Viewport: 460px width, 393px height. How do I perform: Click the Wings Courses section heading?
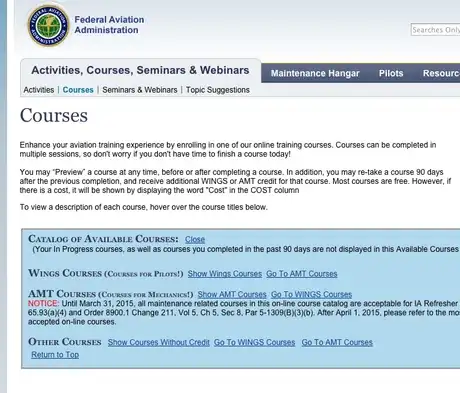point(106,273)
